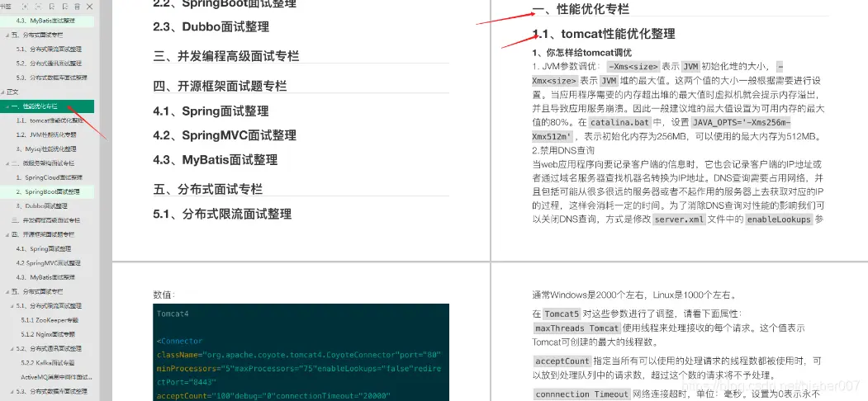This screenshot has height=401, width=868.
Task: Click the Tomcat5 inline code text
Action: [x=562, y=314]
